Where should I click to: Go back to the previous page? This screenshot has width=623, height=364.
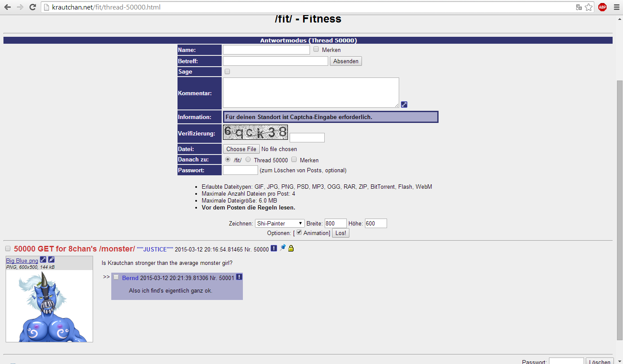click(7, 7)
